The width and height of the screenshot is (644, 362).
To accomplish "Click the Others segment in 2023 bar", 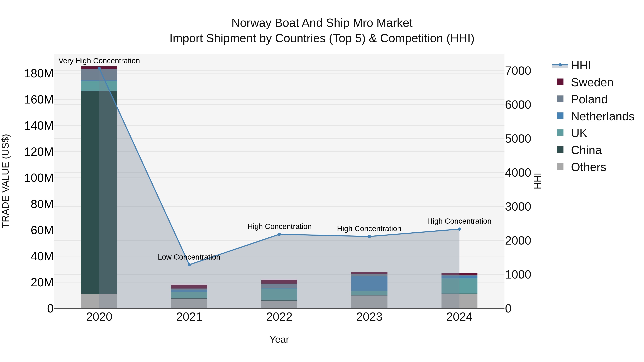I will tap(370, 302).
